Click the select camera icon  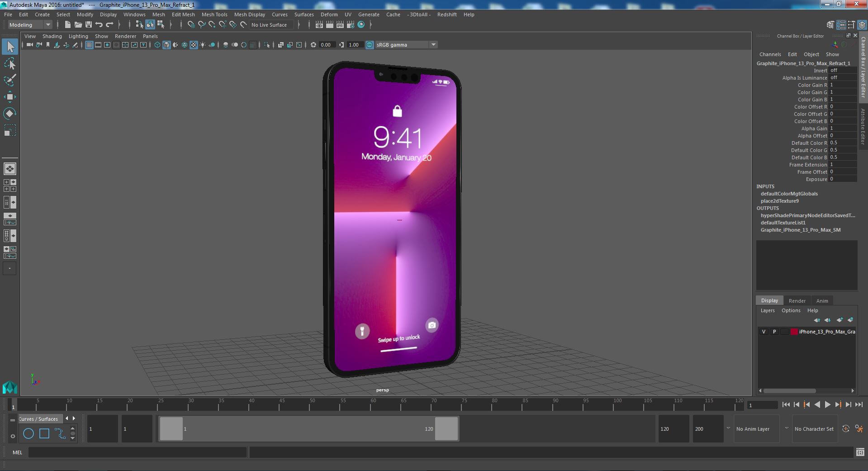[29, 45]
